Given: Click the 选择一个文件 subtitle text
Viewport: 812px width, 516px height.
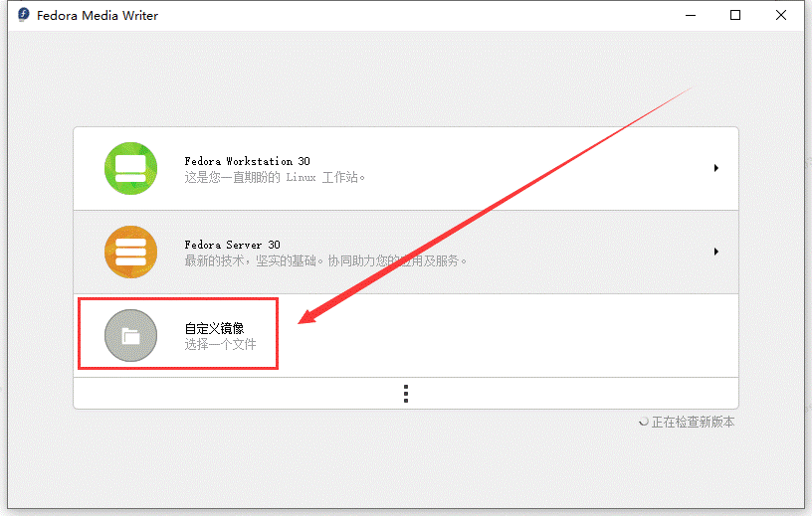Looking at the screenshot, I should pos(220,344).
